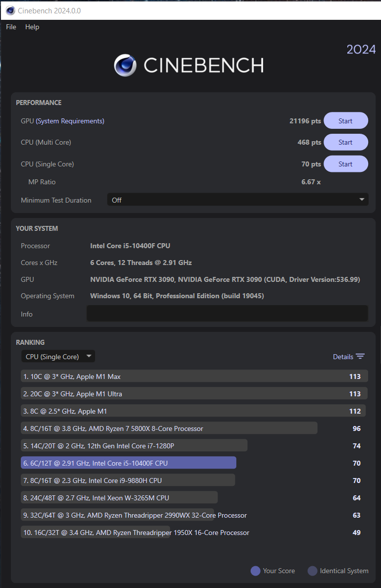Click the Your Score legend dot
381x588 pixels.
[x=255, y=571]
